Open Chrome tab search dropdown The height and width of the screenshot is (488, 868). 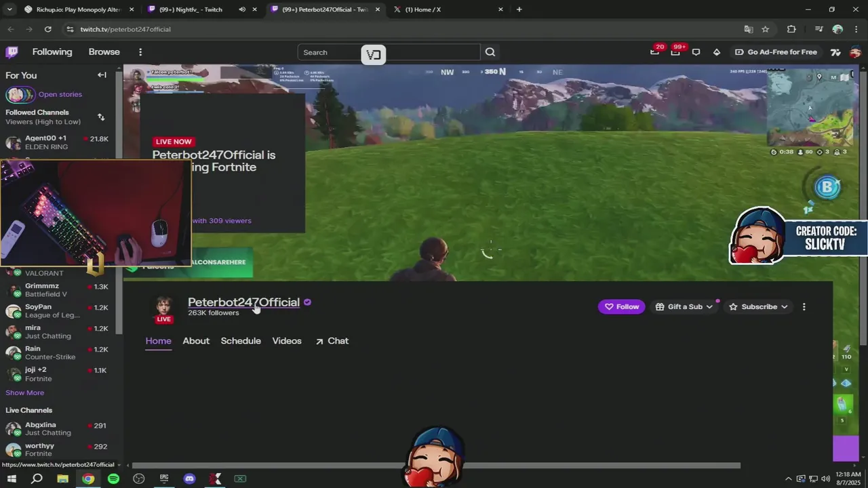(9, 9)
